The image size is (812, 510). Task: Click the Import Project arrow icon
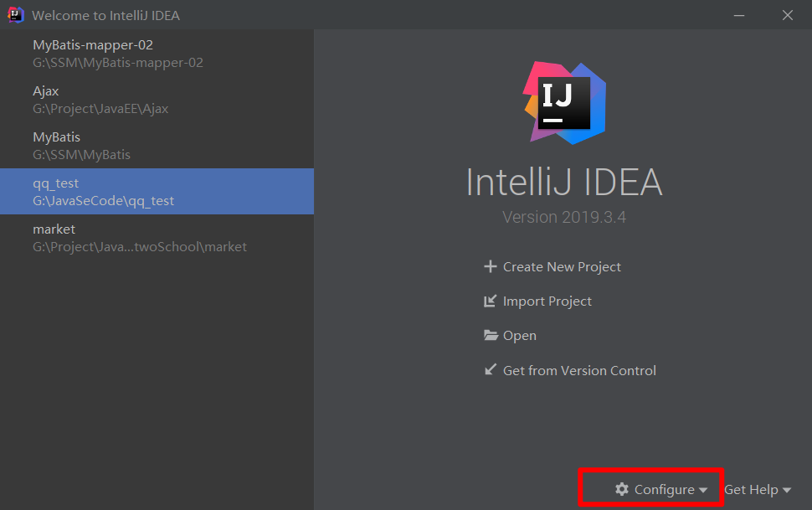pos(491,301)
